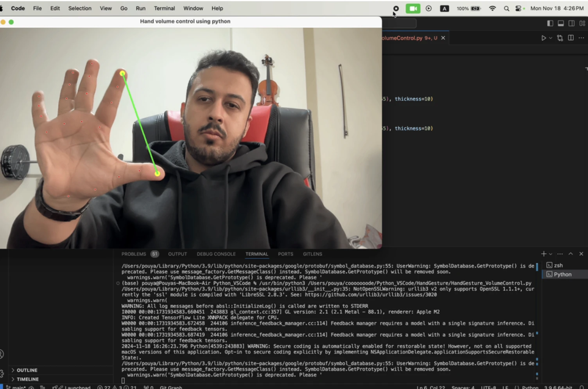Click Customize Layout icon in title bar
Screen dimensions: 588x389
[582, 23]
